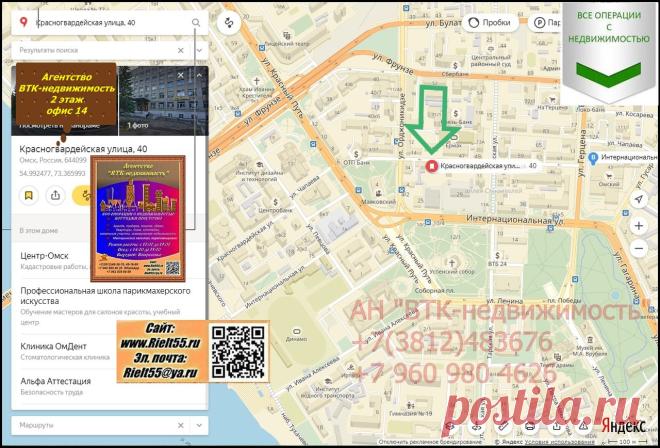Close the Результаты поиска panel
660x448 pixels.
click(181, 50)
